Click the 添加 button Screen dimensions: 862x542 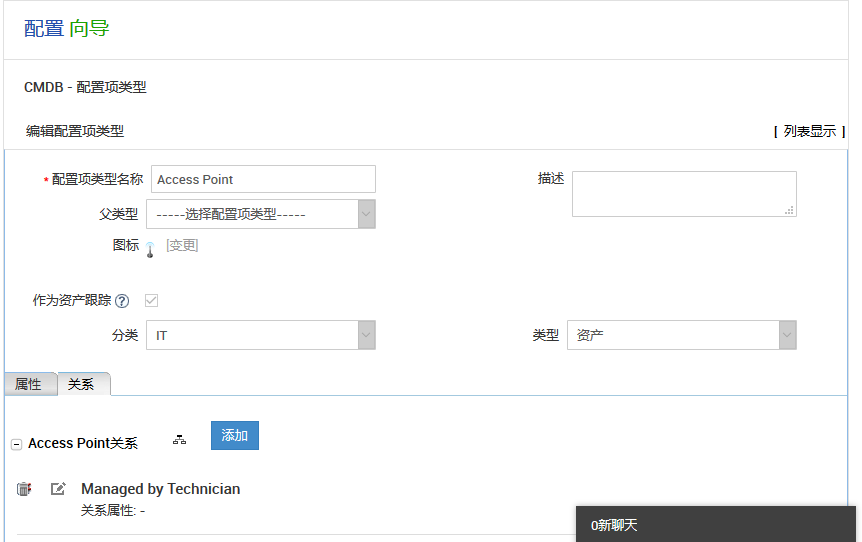point(235,436)
